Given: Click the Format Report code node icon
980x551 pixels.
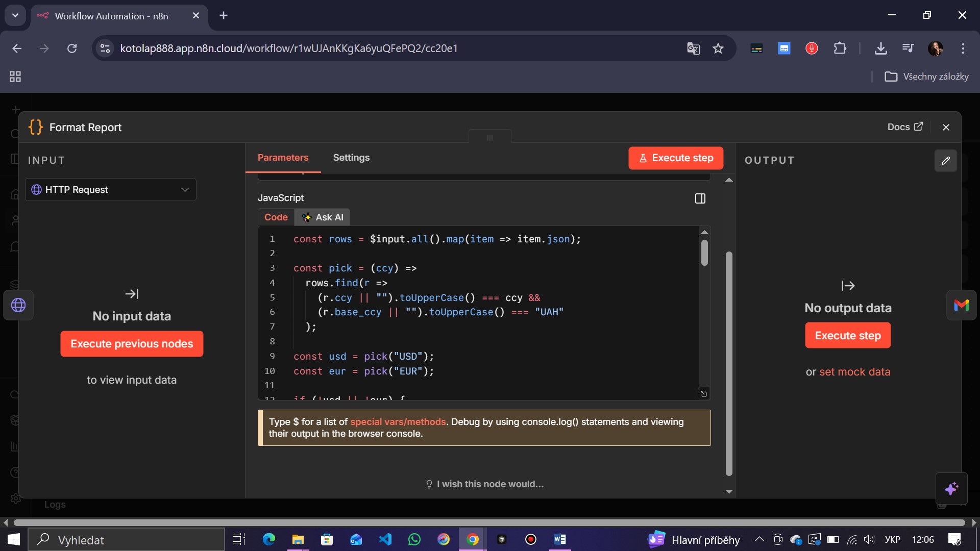Looking at the screenshot, I should click(x=36, y=127).
